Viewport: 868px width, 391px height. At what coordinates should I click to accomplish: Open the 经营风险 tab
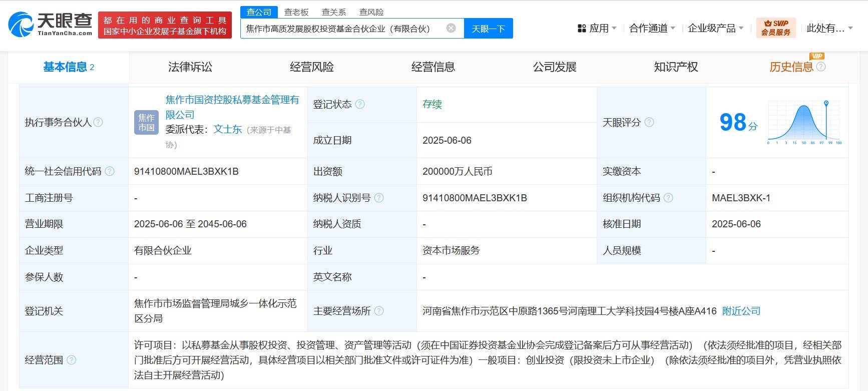(312, 67)
